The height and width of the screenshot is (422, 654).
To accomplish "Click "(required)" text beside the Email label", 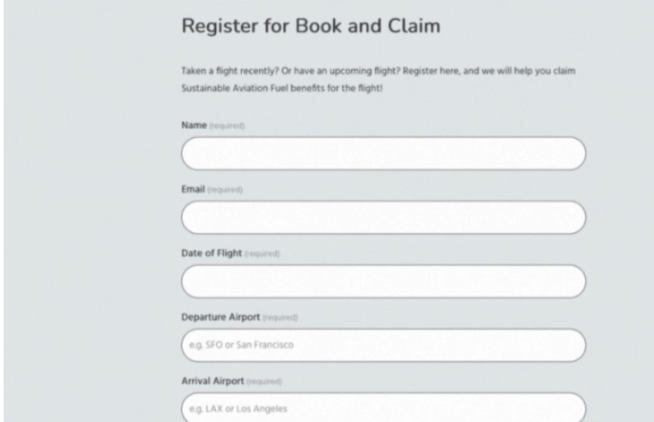I will [227, 189].
